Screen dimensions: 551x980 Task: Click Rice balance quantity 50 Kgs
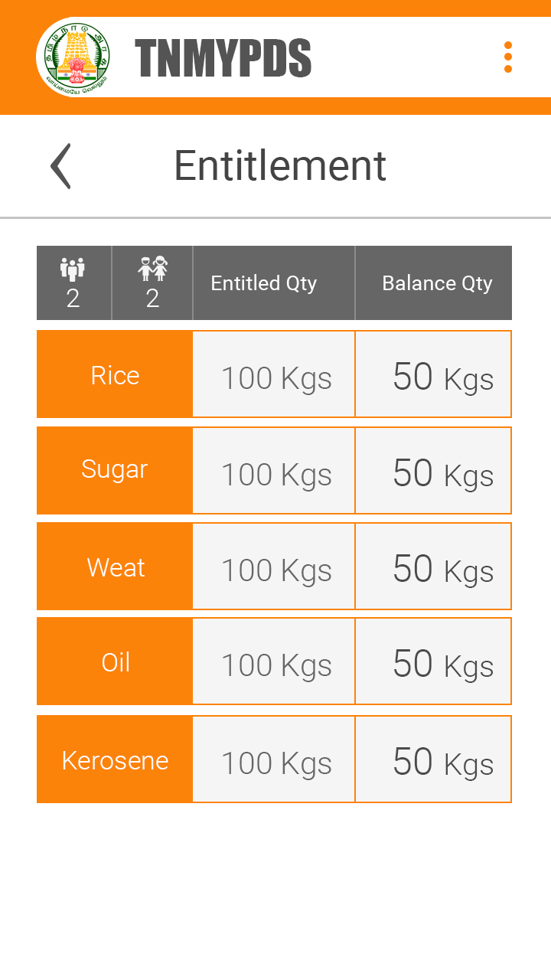(442, 377)
